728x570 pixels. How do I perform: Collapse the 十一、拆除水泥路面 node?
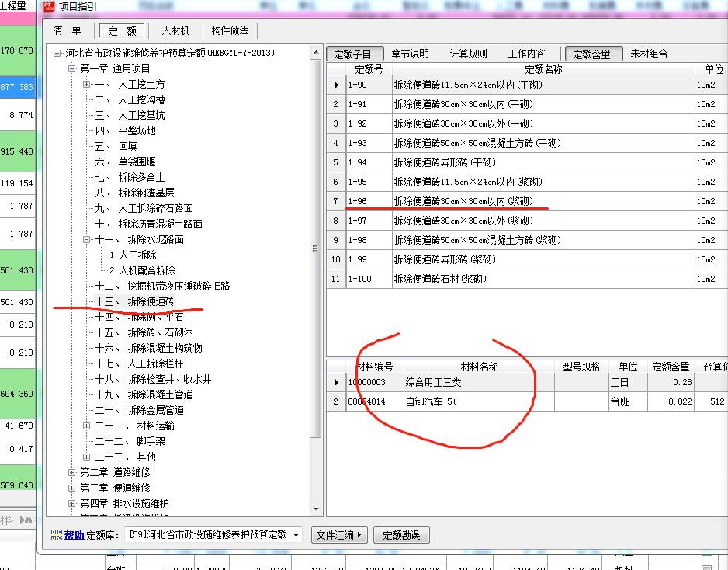[86, 240]
